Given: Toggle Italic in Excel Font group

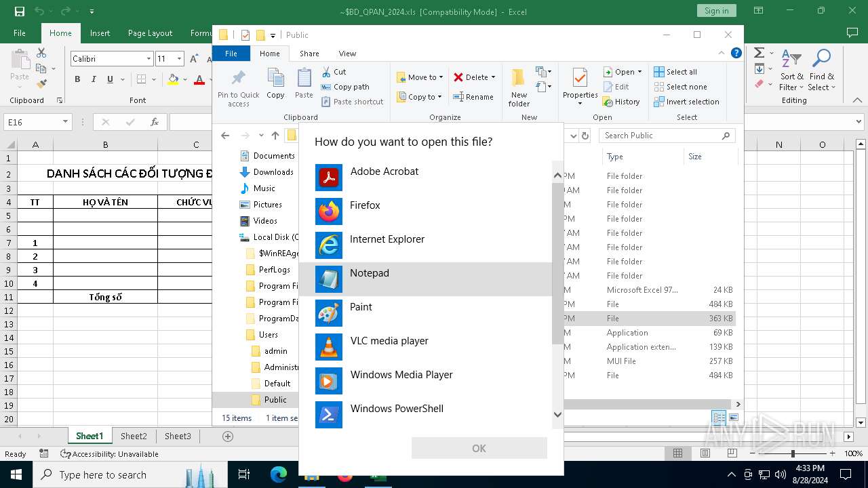Looking at the screenshot, I should [94, 79].
